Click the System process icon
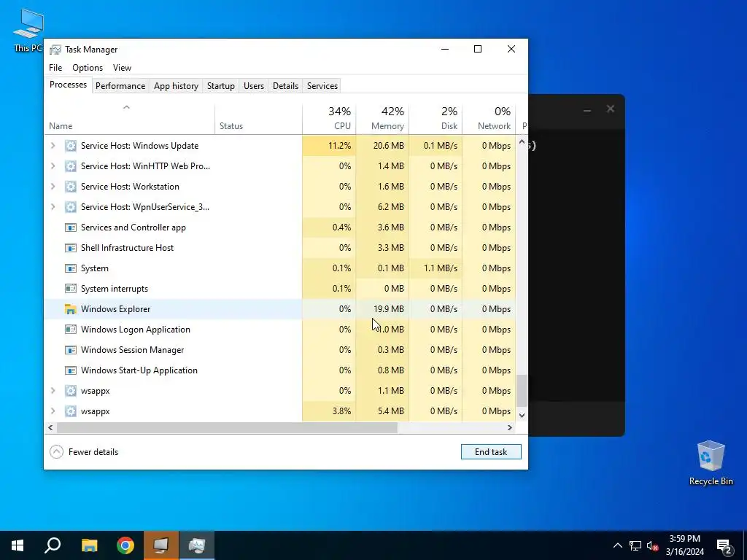Viewport: 747px width, 560px height. click(71, 268)
